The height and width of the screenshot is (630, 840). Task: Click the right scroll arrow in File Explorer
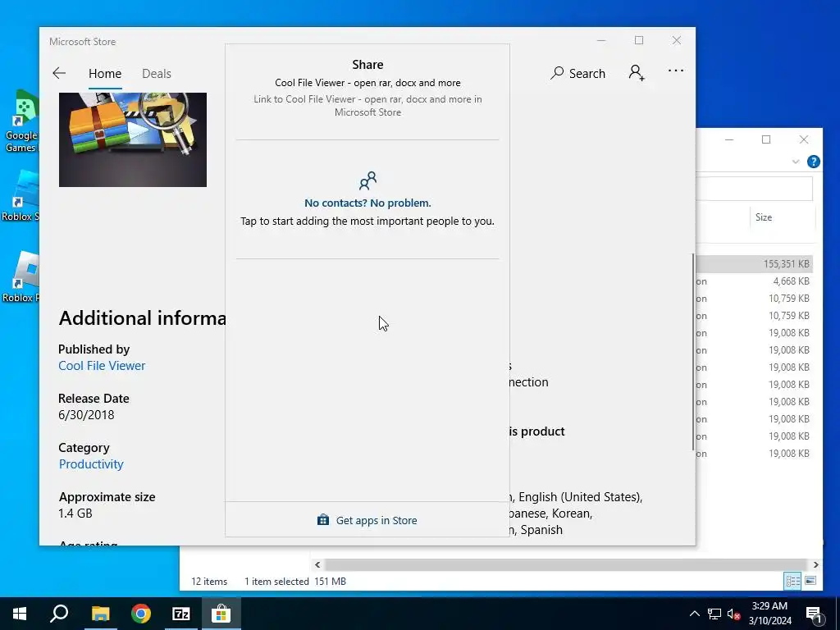(815, 564)
